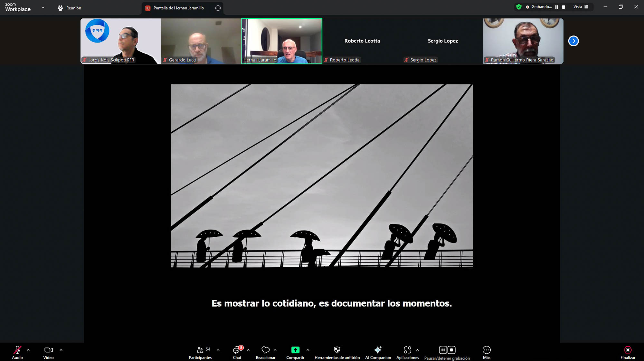The image size is (644, 361).
Task: Open the Zoom Workplace dropdown chevron
Action: 43,7
